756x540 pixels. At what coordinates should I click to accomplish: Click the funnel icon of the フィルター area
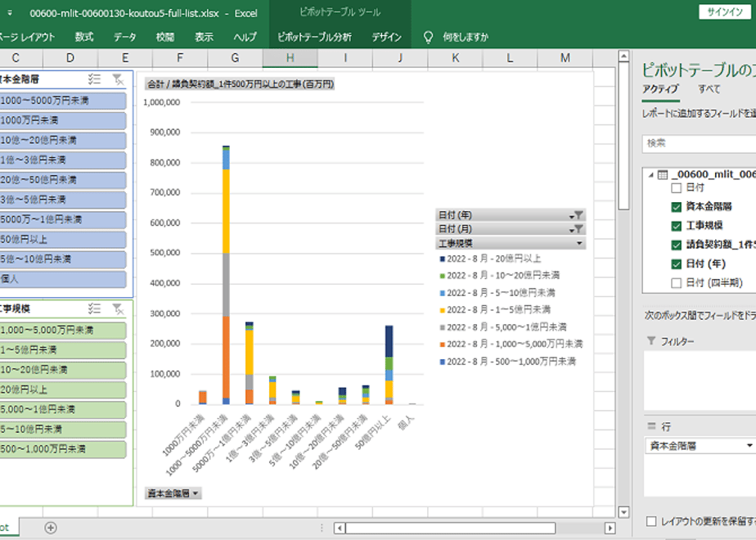(651, 341)
